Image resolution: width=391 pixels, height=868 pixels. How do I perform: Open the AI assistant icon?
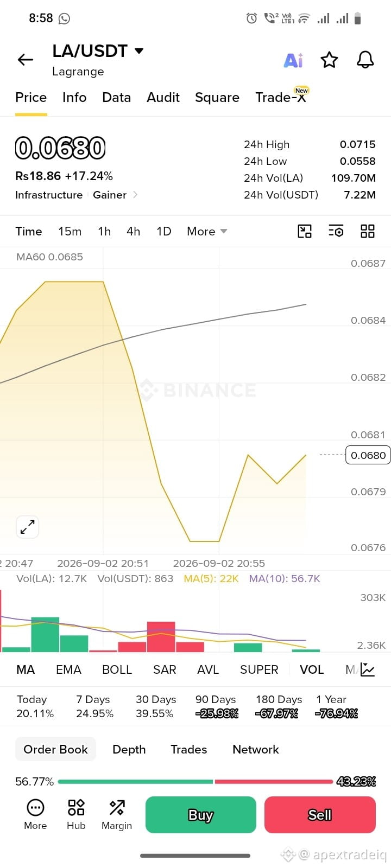point(293,60)
